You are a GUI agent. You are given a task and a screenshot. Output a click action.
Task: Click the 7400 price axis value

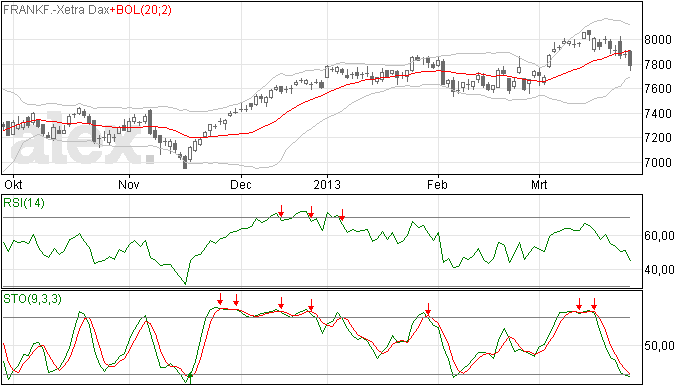click(x=658, y=114)
